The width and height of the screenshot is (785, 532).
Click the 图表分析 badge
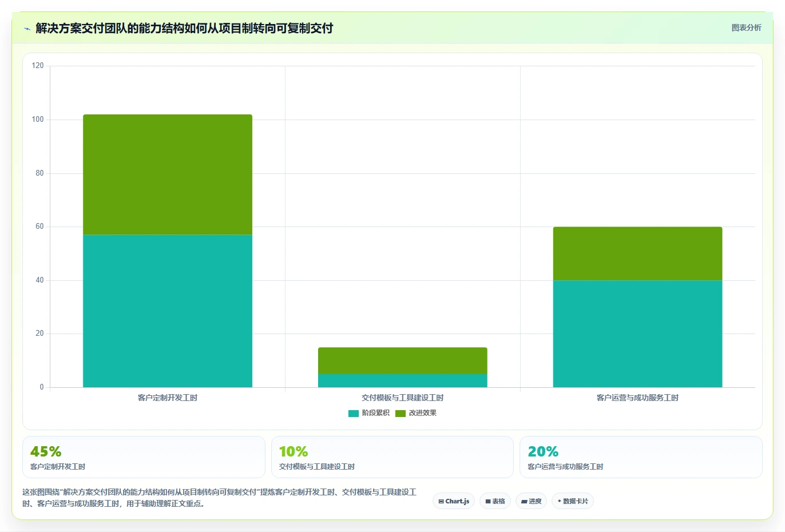click(x=746, y=27)
